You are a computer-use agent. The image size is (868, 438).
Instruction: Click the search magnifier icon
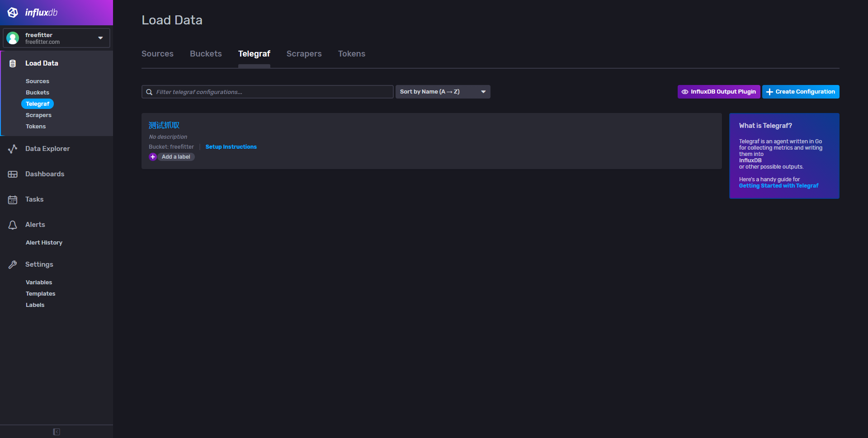click(x=149, y=92)
